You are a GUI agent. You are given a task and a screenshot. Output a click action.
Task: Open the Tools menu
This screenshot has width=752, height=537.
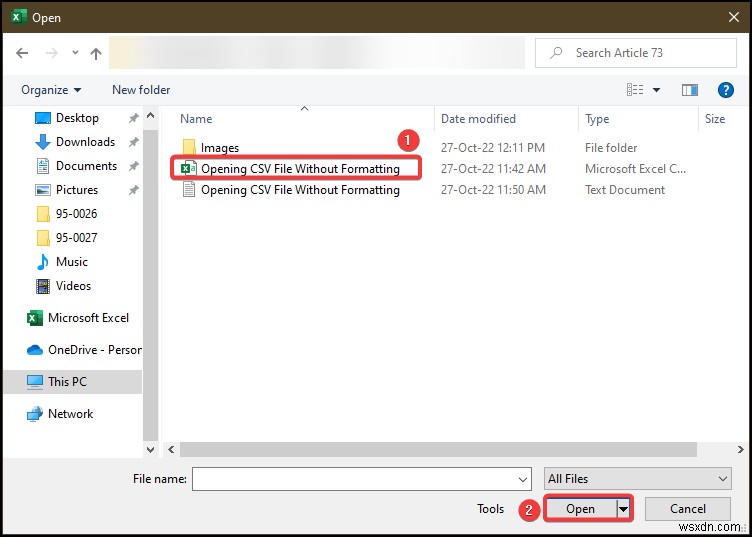[490, 509]
